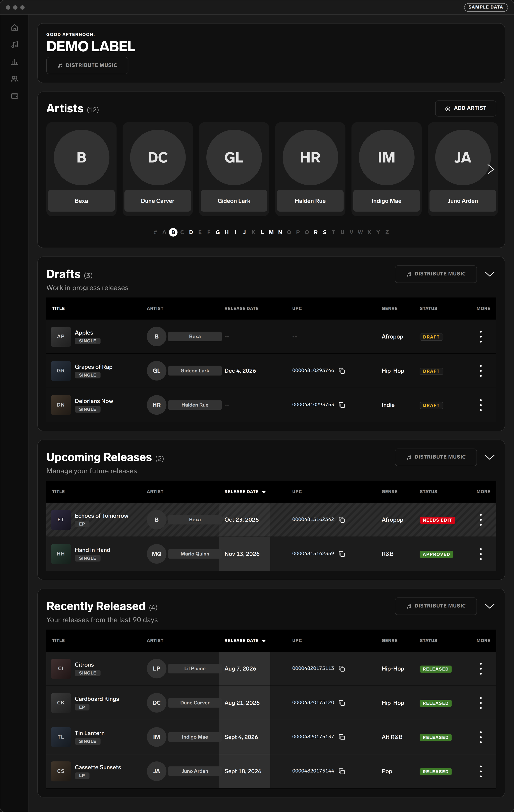
Task: Jump to letter M in artist index
Action: pyautogui.click(x=271, y=232)
